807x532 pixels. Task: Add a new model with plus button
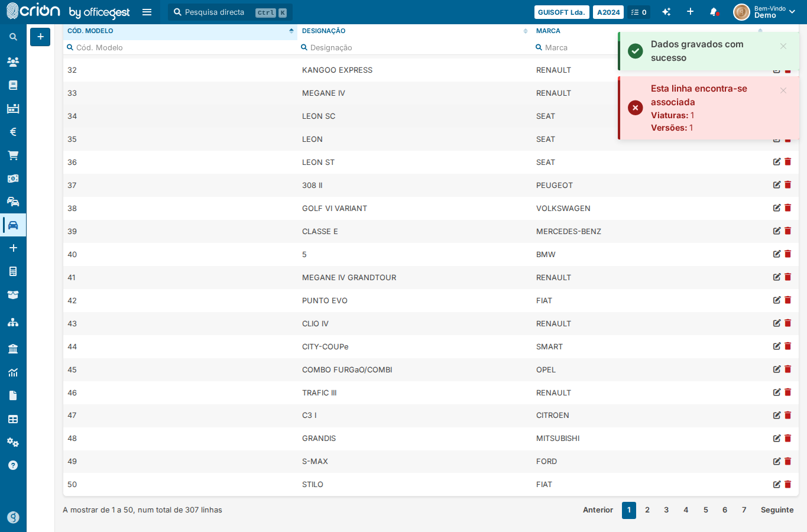tap(40, 37)
